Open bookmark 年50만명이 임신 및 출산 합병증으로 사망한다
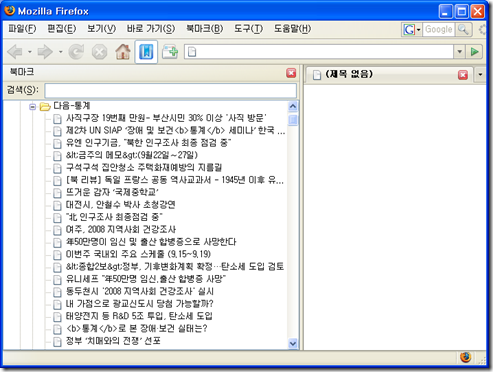 [x=151, y=242]
